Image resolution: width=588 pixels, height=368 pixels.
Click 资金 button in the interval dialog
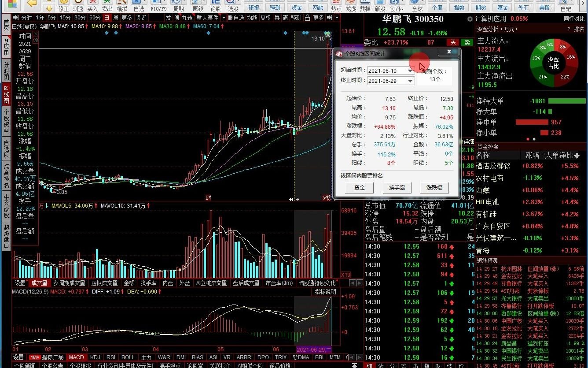pyautogui.click(x=360, y=188)
